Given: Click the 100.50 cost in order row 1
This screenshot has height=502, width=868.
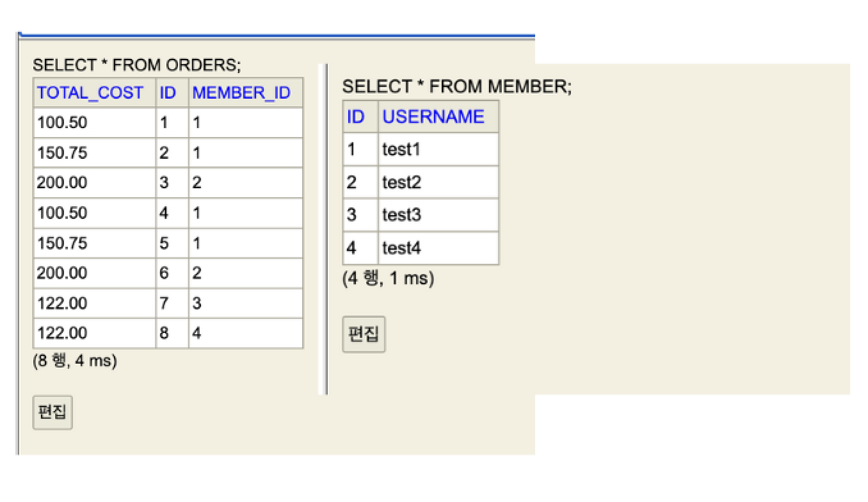Looking at the screenshot, I should pyautogui.click(x=62, y=122).
